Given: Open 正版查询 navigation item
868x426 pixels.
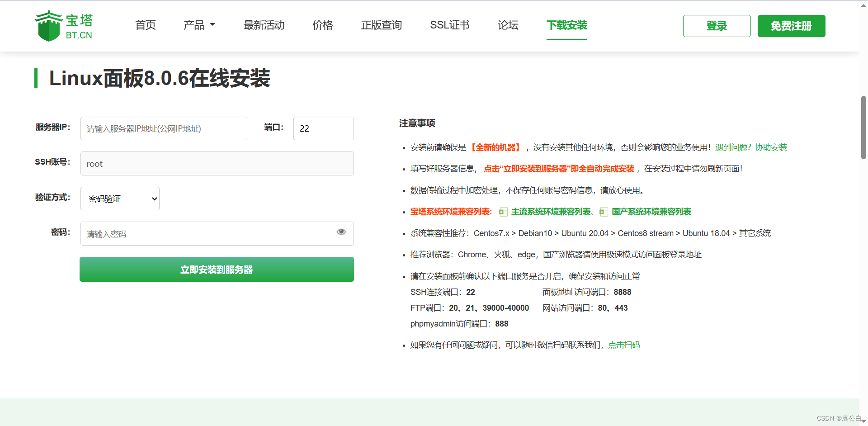Looking at the screenshot, I should [x=382, y=25].
